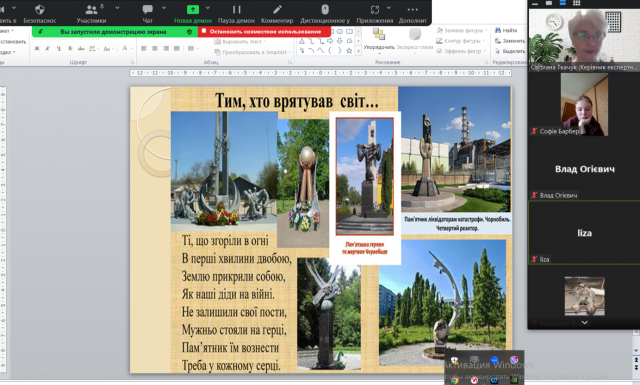Expand the shapes gallery More arrow
The width and height of the screenshot is (640, 385).
(x=358, y=51)
